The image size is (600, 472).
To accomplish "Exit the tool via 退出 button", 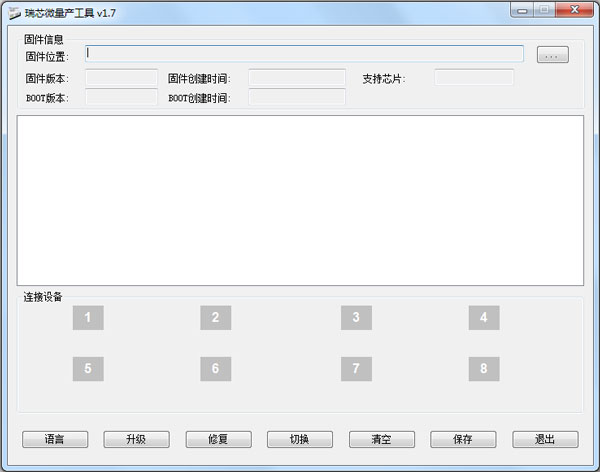I will [545, 439].
